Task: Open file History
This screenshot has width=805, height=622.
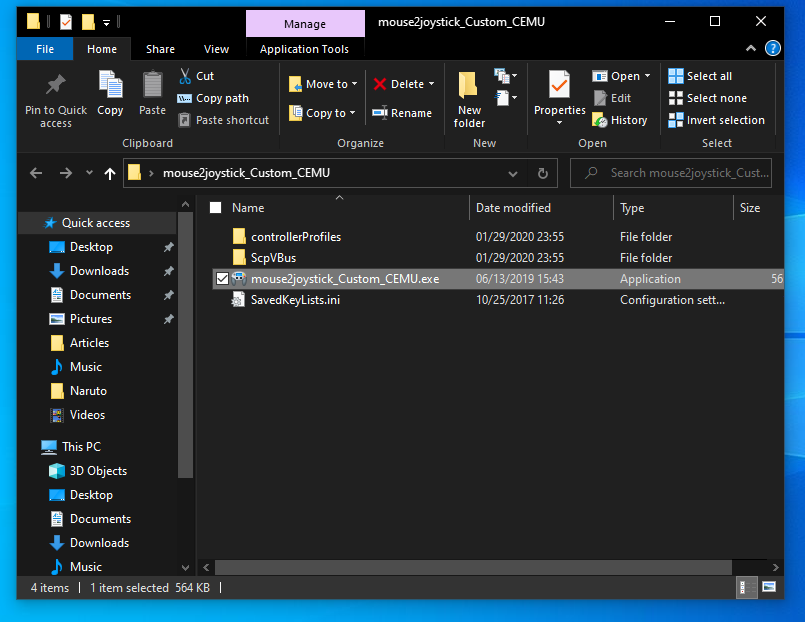Action: [x=620, y=120]
